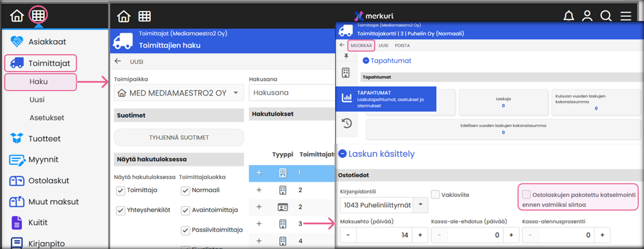Click the history clock icon in sidebar
Image resolution: width=644 pixels, height=249 pixels.
(x=347, y=123)
